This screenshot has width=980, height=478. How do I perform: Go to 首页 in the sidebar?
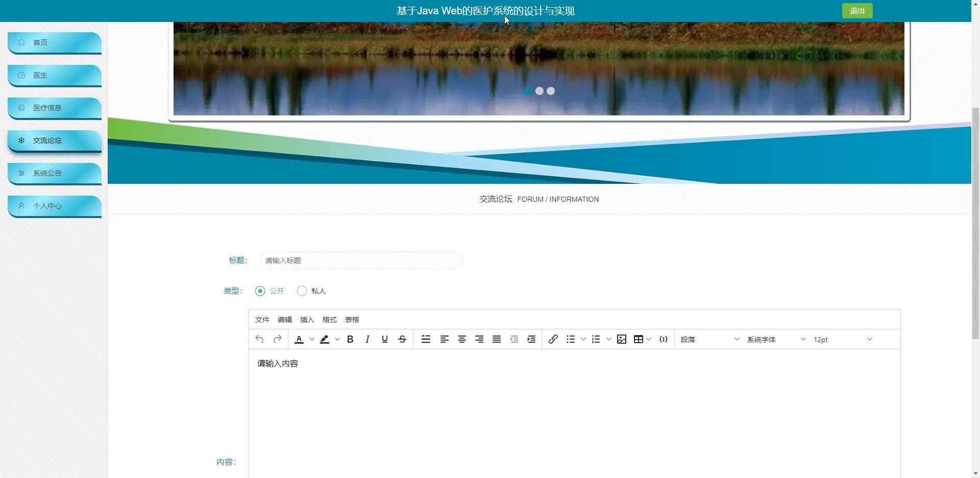point(55,42)
